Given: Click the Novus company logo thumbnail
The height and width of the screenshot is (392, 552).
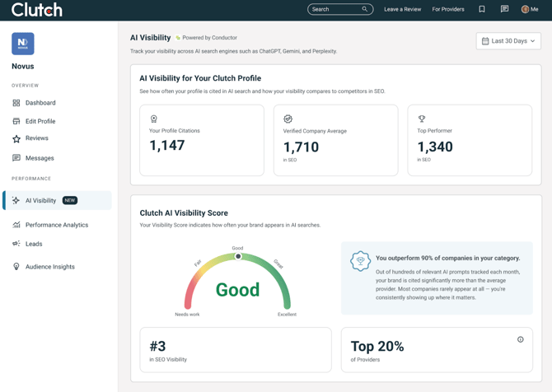Looking at the screenshot, I should click(23, 44).
